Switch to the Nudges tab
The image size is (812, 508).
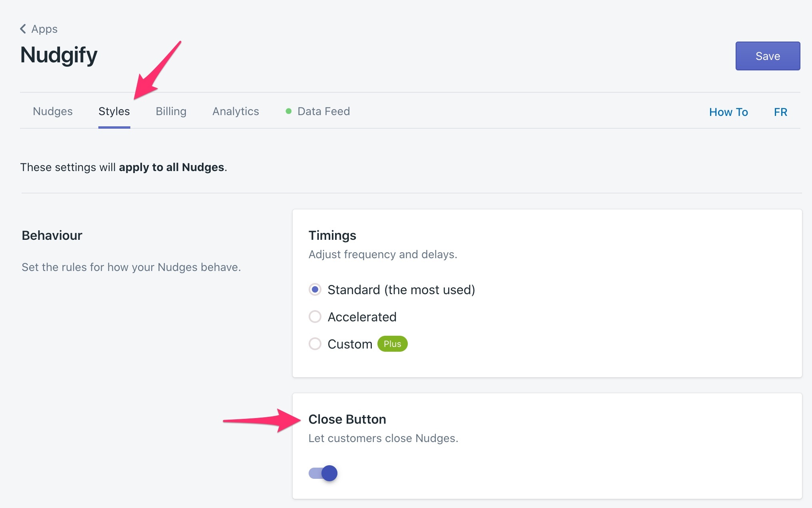click(x=53, y=111)
